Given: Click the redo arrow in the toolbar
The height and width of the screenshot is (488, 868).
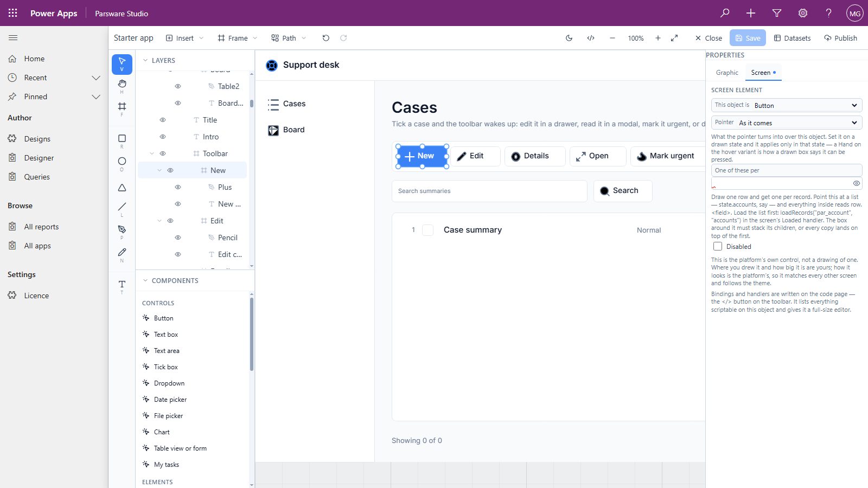Looking at the screenshot, I should pyautogui.click(x=343, y=38).
